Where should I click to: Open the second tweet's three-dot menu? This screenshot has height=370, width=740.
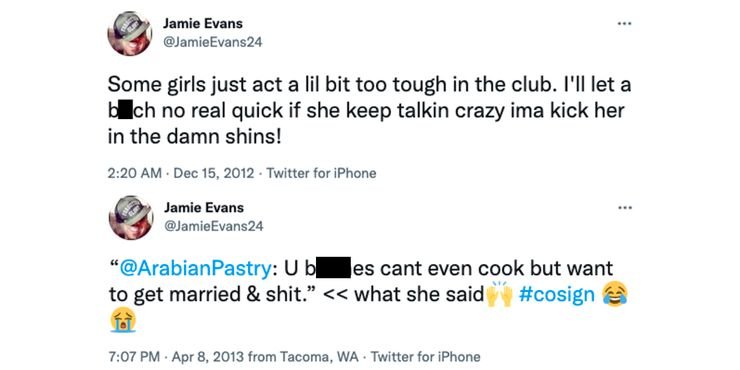624,207
